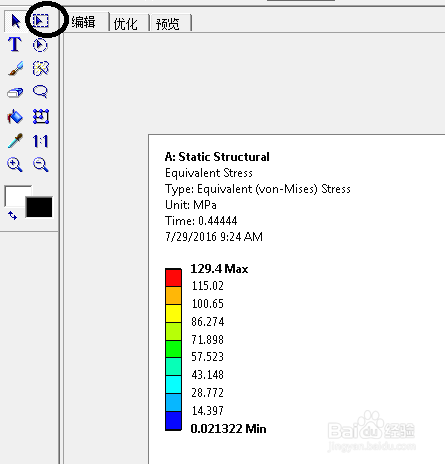This screenshot has width=445, height=464.
Task: Click the 'Unit: MPa' text
Action: click(x=191, y=204)
